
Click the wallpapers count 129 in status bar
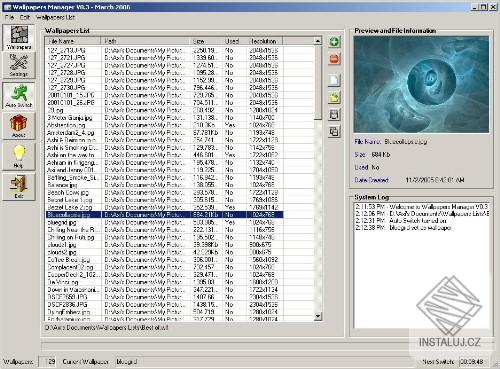tap(48, 361)
